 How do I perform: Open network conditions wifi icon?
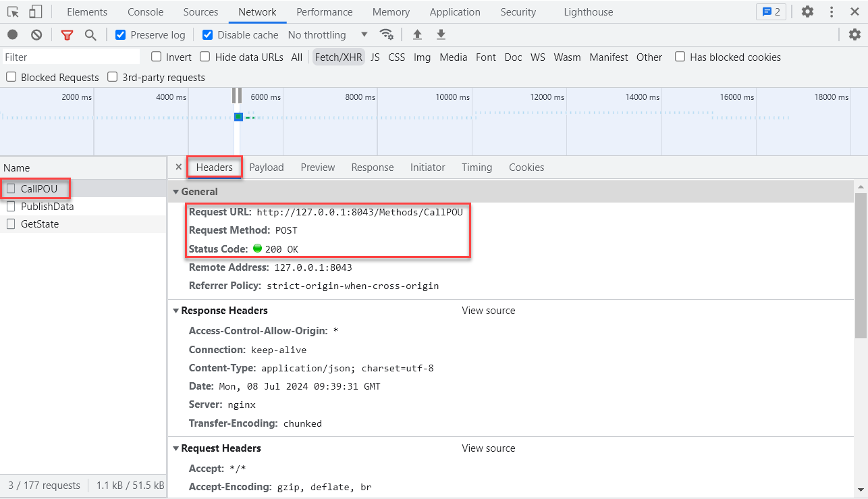386,34
